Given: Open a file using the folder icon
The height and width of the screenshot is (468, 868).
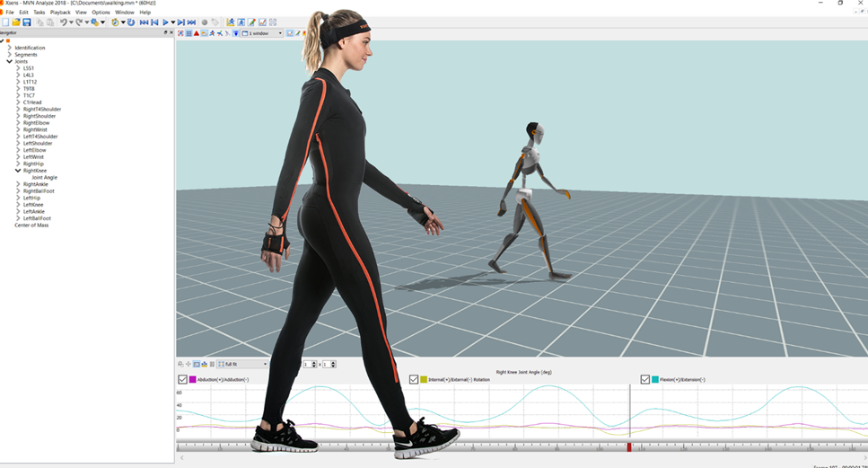Looking at the screenshot, I should pyautogui.click(x=16, y=22).
